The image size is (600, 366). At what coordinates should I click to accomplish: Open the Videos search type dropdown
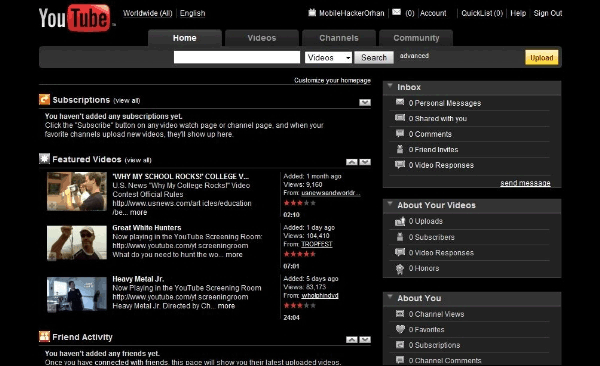[328, 57]
